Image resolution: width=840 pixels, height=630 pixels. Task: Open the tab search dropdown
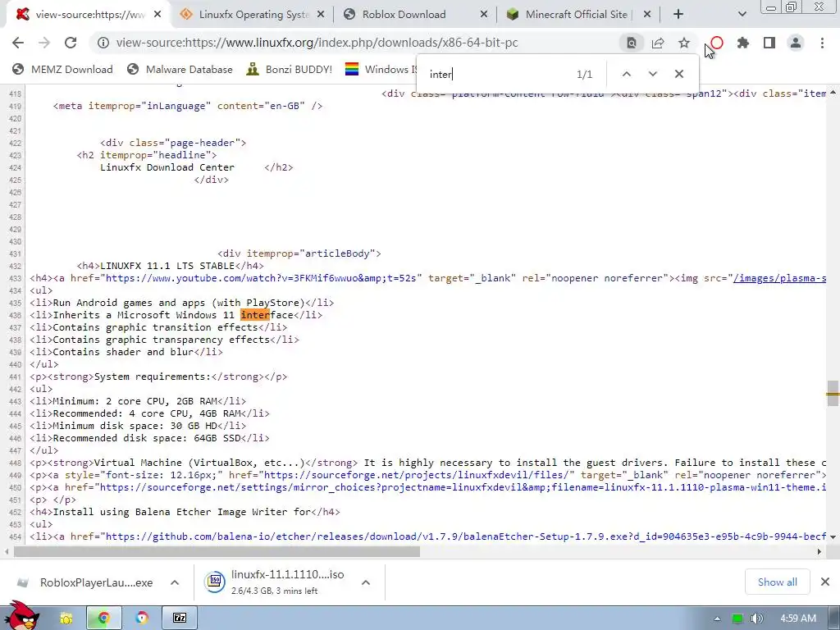point(742,15)
